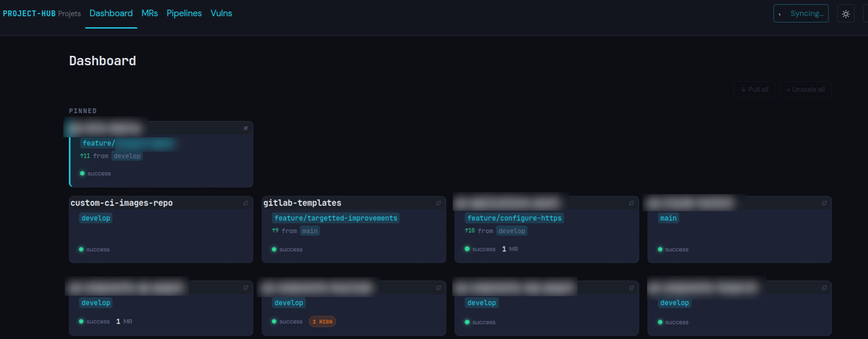Click the Pull all button
Image resolution: width=868 pixels, height=339 pixels.
[x=754, y=89]
